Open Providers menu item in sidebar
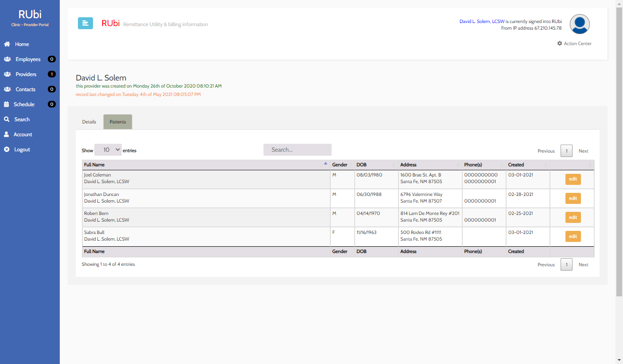The height and width of the screenshot is (364, 623). [x=26, y=74]
